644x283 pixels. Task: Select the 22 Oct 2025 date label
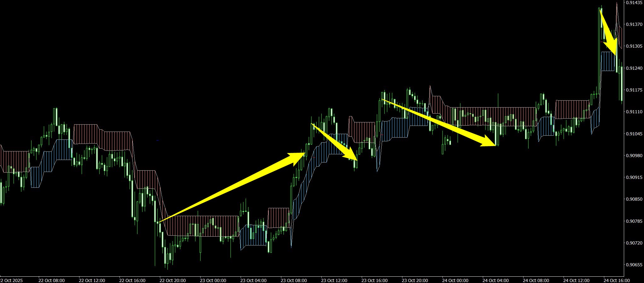[12, 280]
